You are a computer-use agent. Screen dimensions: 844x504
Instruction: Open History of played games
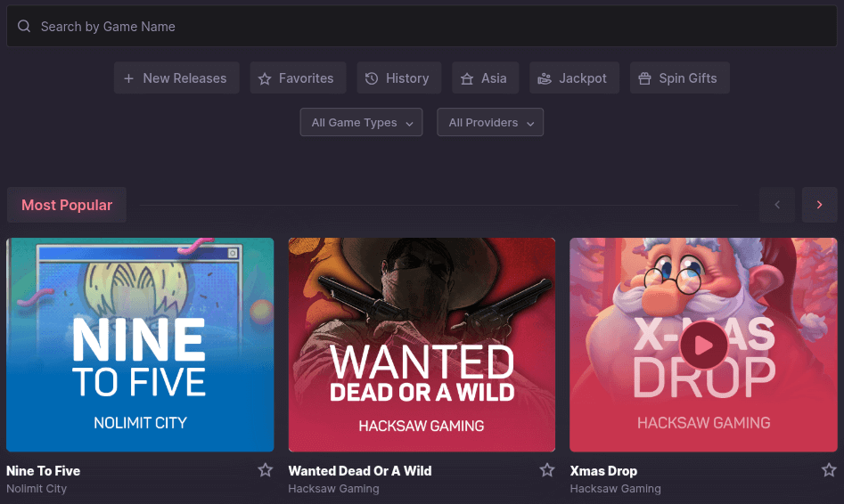pos(397,78)
